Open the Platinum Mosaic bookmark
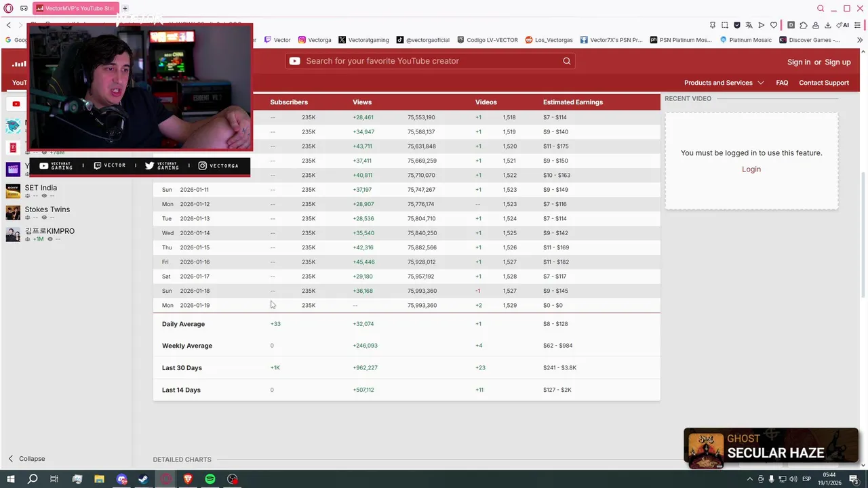868x488 pixels. (745, 40)
